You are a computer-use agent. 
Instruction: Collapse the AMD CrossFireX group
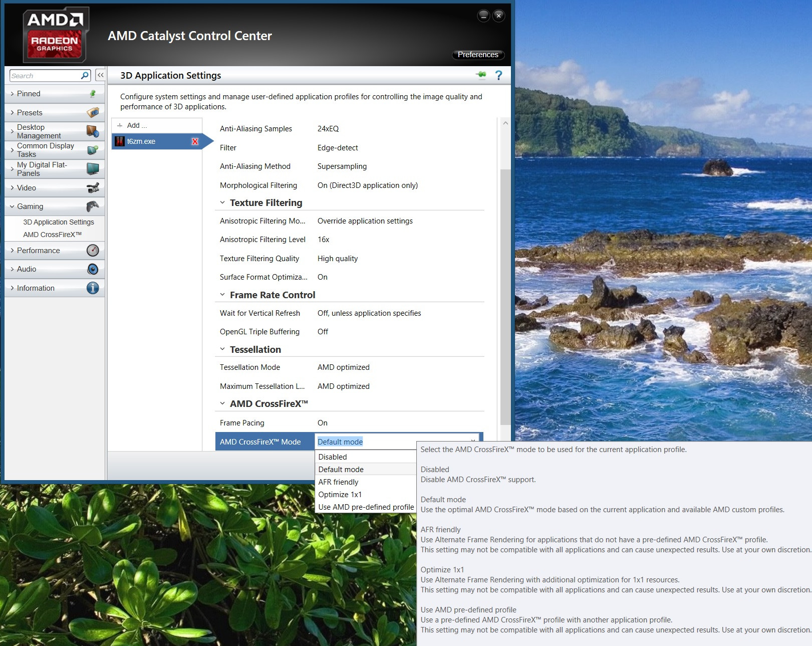(x=222, y=403)
